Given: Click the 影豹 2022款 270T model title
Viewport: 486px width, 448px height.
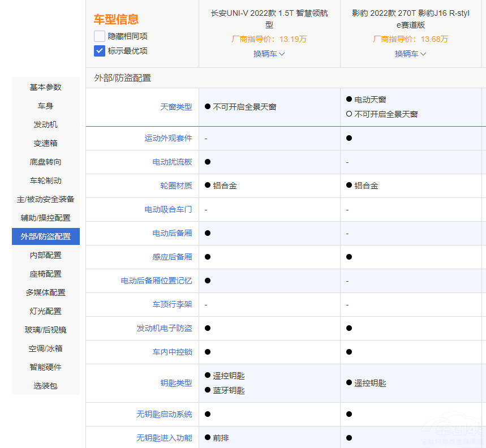Looking at the screenshot, I should pyautogui.click(x=411, y=19).
